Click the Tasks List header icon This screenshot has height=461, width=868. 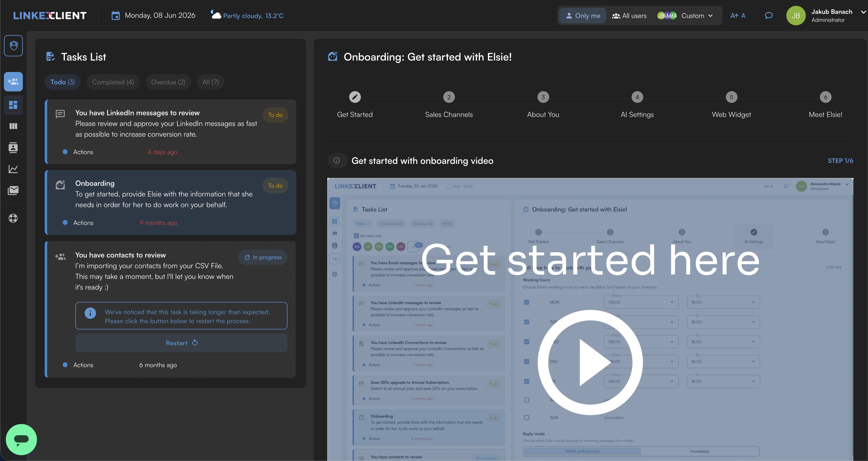click(x=51, y=57)
